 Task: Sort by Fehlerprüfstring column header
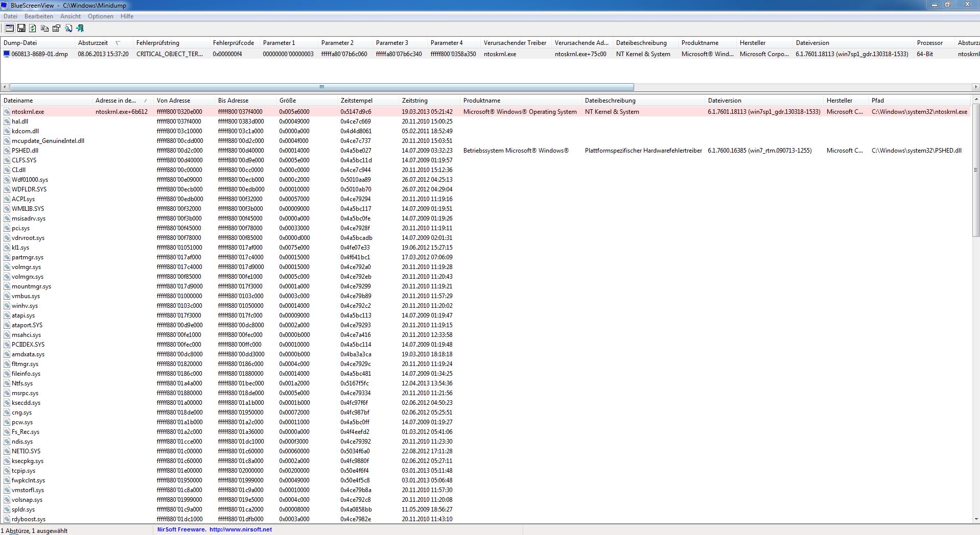(x=171, y=43)
